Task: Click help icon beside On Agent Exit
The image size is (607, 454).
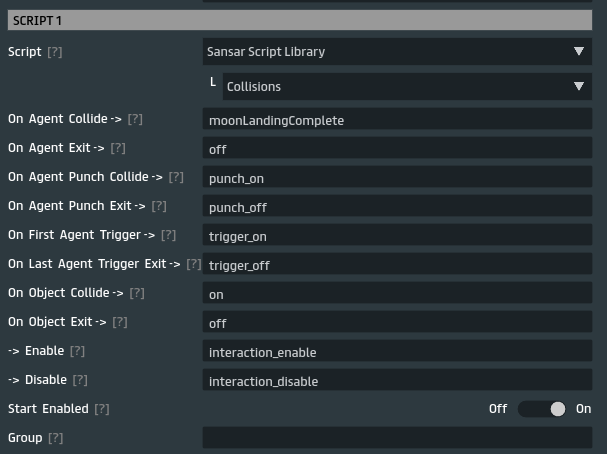Action: [x=118, y=149]
